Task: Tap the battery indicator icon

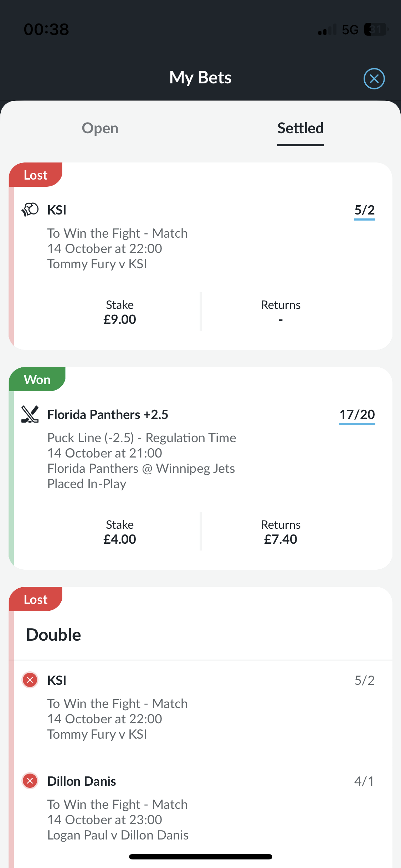Action: pos(376,29)
